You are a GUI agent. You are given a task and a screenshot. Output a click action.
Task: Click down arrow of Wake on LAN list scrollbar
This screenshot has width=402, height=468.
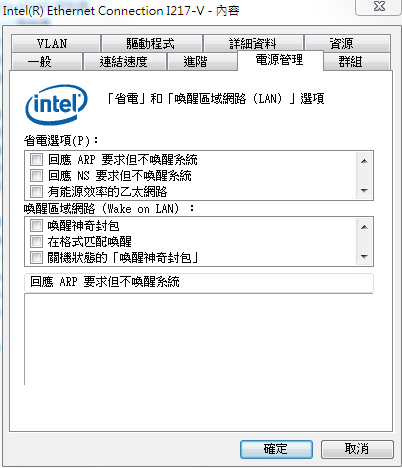pos(364,256)
